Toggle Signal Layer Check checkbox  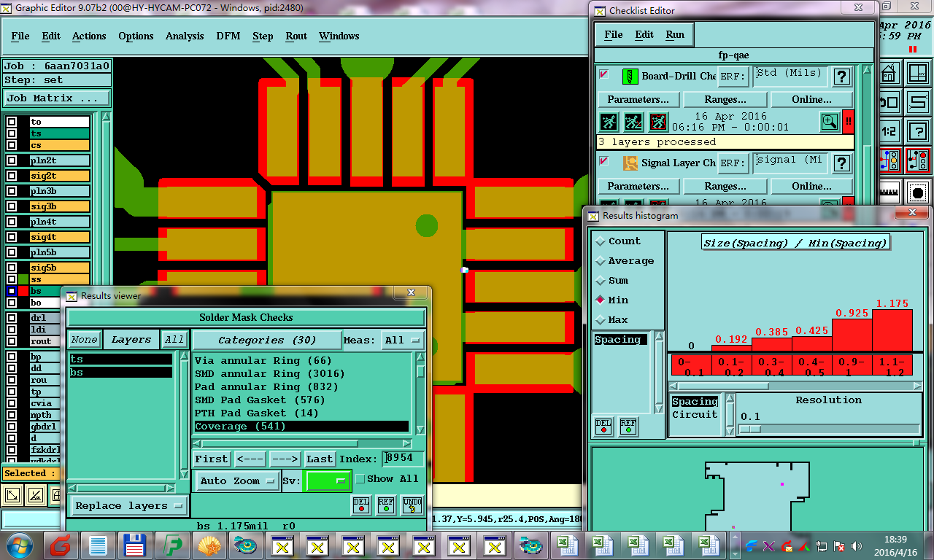pyautogui.click(x=604, y=161)
